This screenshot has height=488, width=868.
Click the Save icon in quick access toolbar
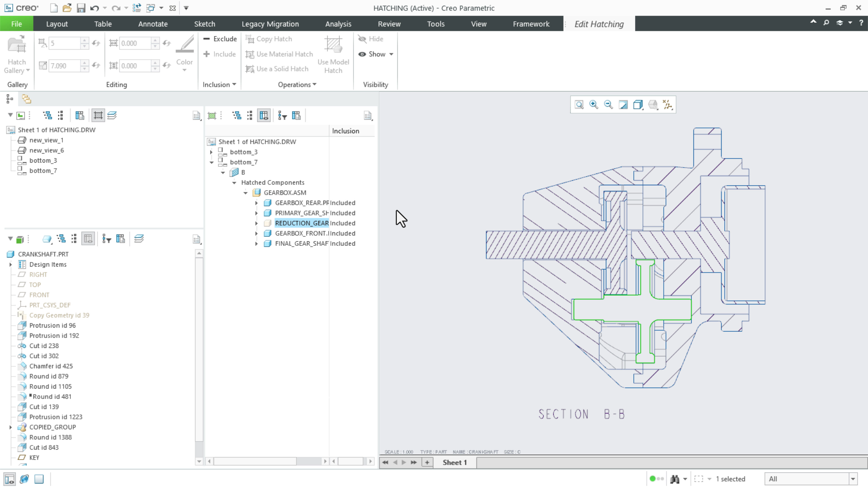click(x=81, y=8)
